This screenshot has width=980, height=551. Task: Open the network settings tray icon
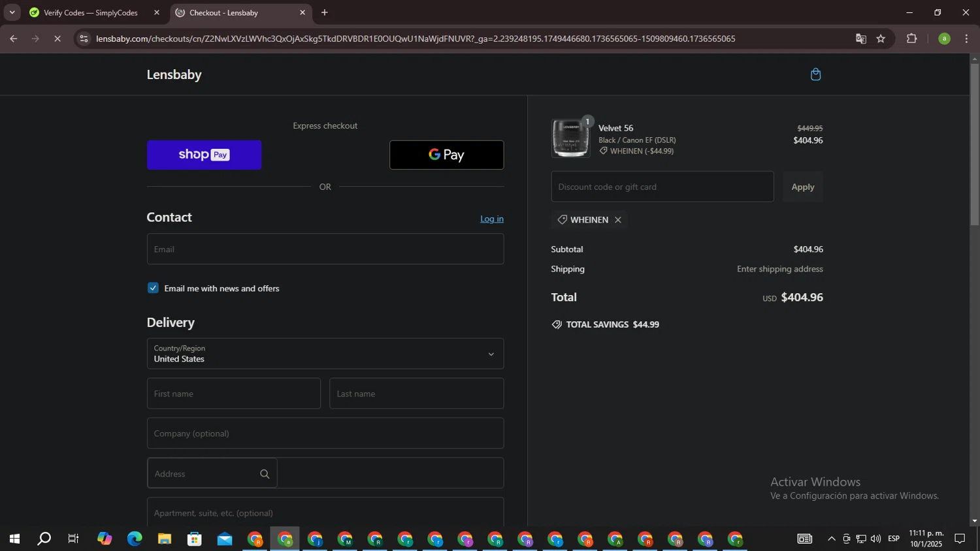[x=861, y=539]
